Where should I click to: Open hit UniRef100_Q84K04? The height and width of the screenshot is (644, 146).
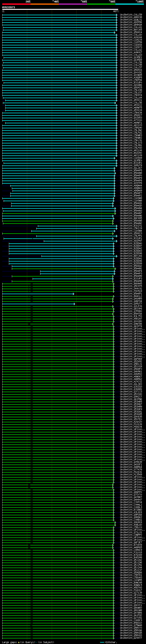point(131,25)
